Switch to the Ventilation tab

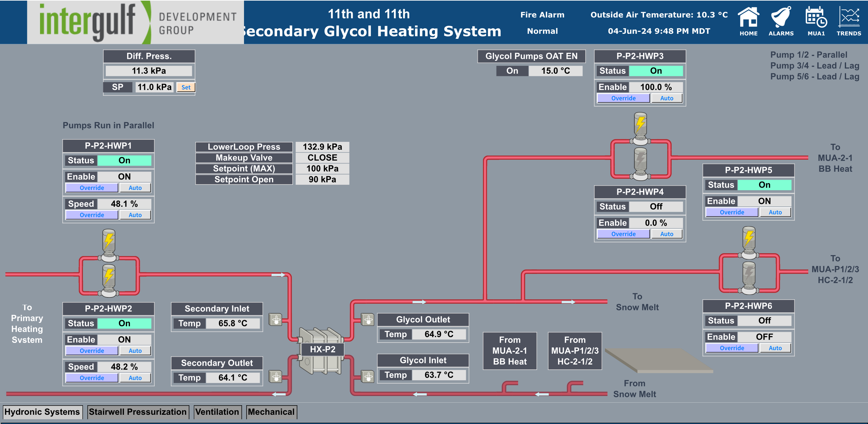tap(217, 412)
